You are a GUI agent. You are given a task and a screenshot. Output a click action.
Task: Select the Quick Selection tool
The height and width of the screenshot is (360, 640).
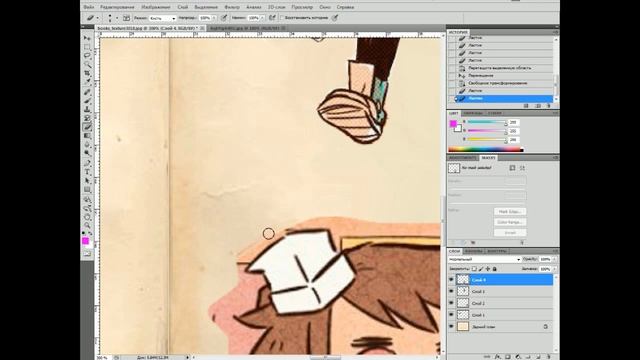coord(87,65)
